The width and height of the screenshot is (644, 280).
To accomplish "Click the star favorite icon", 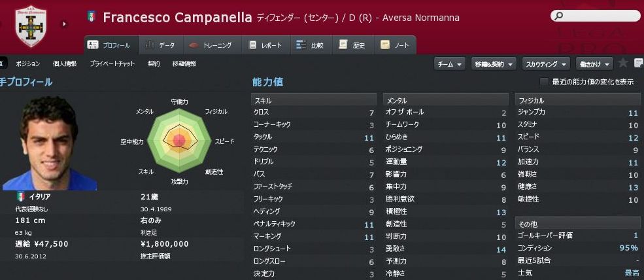I will 623,63.
